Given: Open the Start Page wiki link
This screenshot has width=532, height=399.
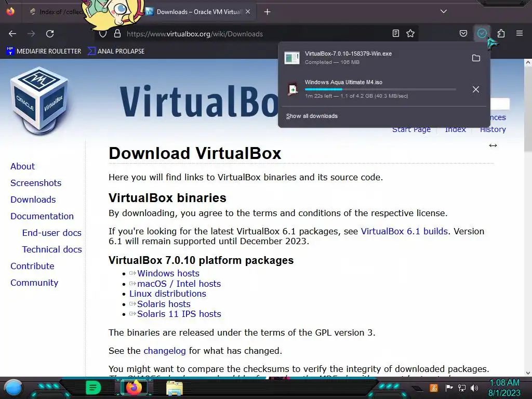Looking at the screenshot, I should (x=411, y=129).
